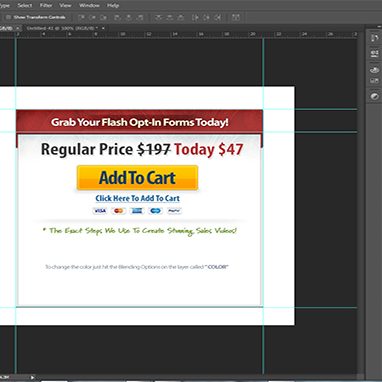Click Auto-Align Layers icon in options bar
382x382 pixels.
pyautogui.click(x=236, y=17)
